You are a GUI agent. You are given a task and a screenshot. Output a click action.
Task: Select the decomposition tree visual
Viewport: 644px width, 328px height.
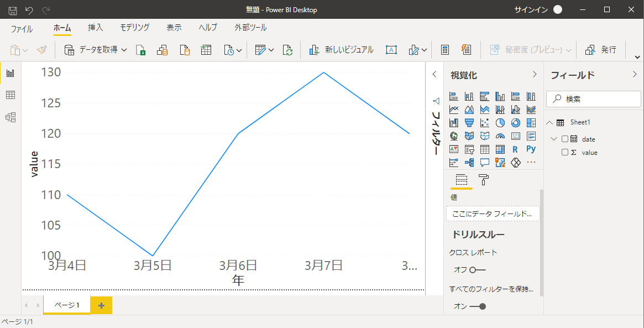[469, 163]
